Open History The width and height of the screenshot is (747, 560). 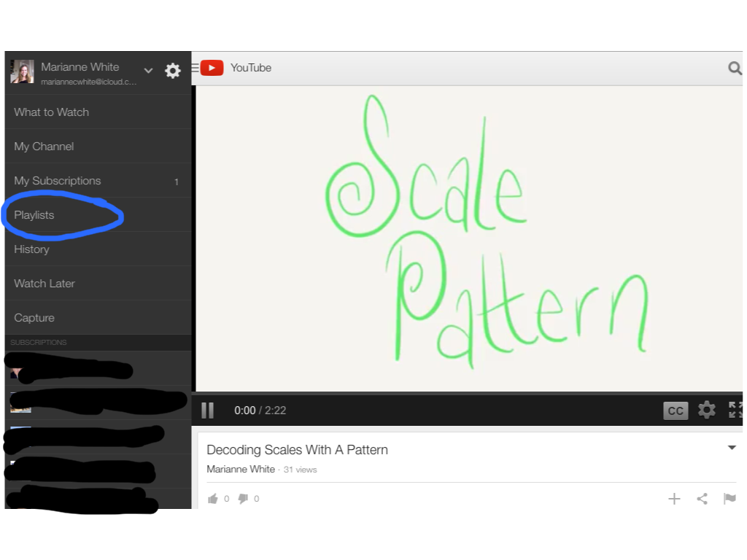click(98, 249)
